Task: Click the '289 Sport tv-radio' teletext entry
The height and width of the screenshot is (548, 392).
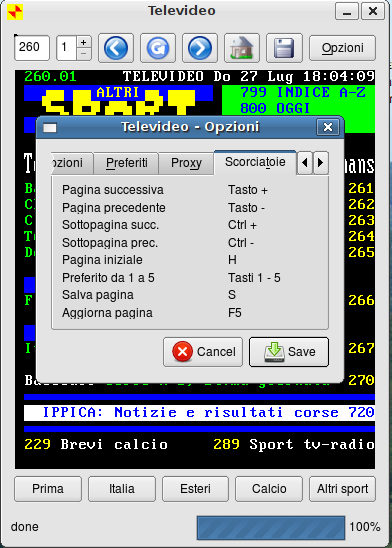Action: [294, 445]
